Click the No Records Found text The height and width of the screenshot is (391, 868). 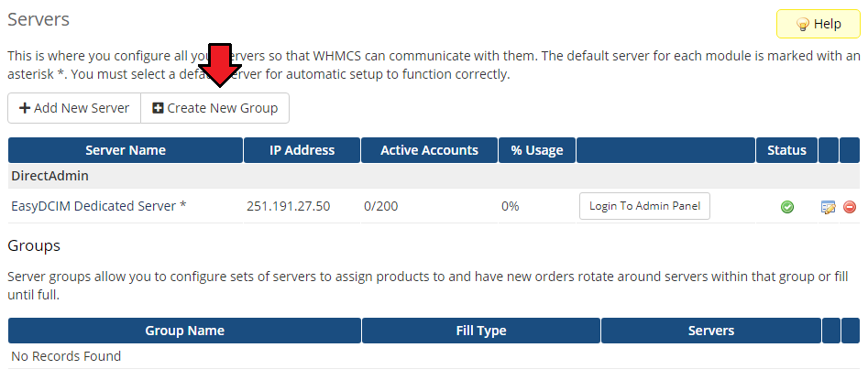(x=66, y=356)
